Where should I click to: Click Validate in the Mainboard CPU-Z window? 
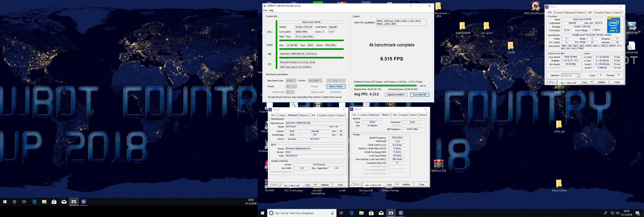(324, 185)
